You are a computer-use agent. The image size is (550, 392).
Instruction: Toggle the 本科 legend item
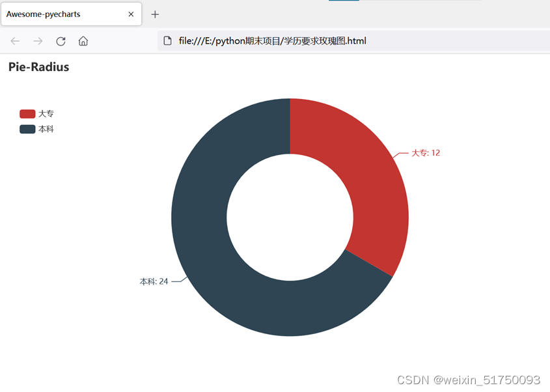click(x=37, y=129)
